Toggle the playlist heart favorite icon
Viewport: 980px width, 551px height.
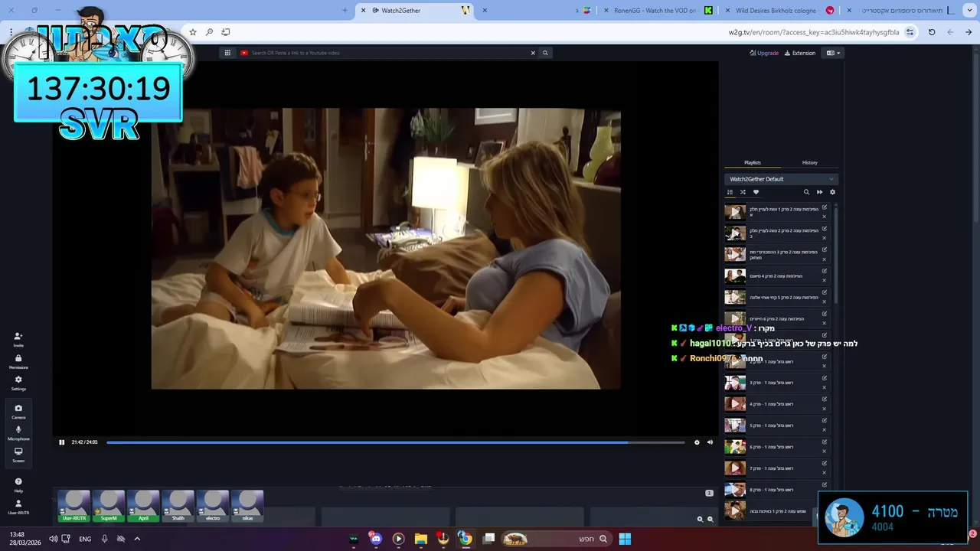[x=756, y=192]
